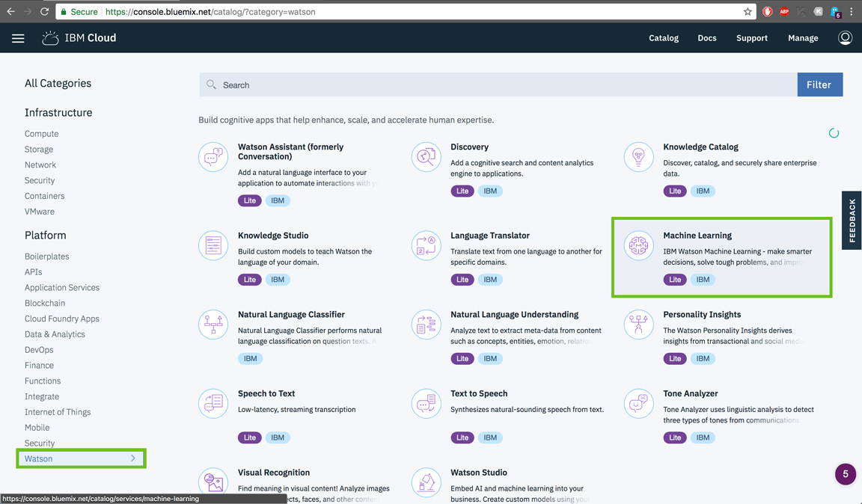Screen dimensions: 862x504
Task: Open the user profile avatar icon
Action: (845, 37)
